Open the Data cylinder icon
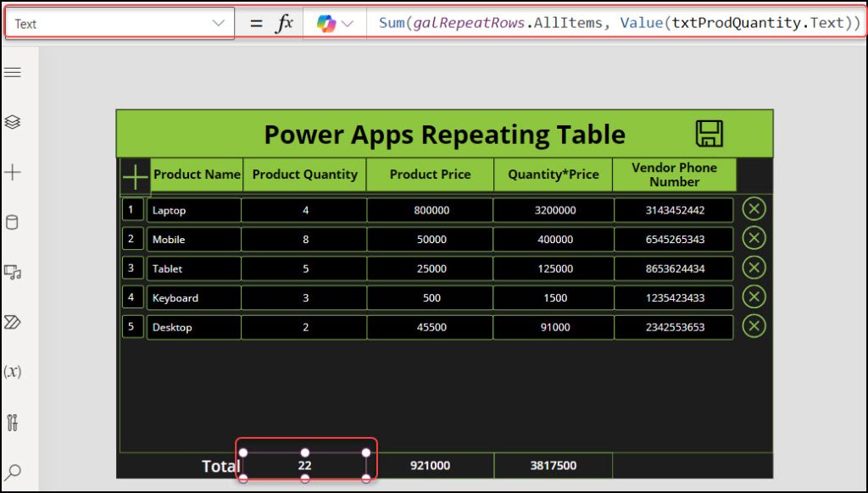Image resolution: width=868 pixels, height=493 pixels. tap(12, 223)
